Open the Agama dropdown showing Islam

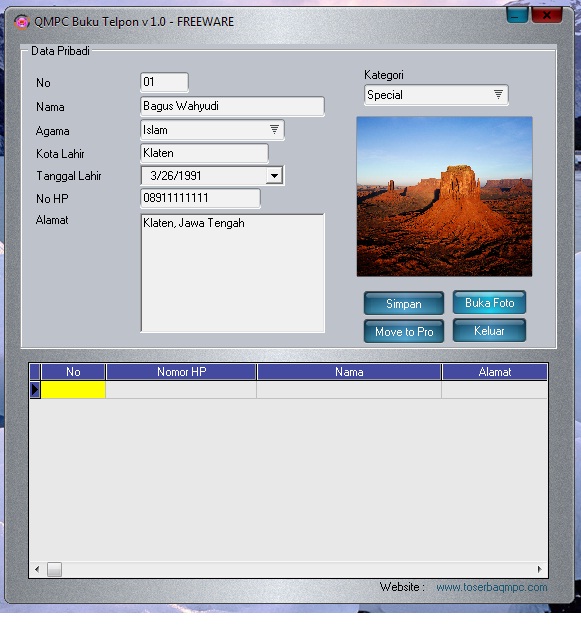(212, 130)
